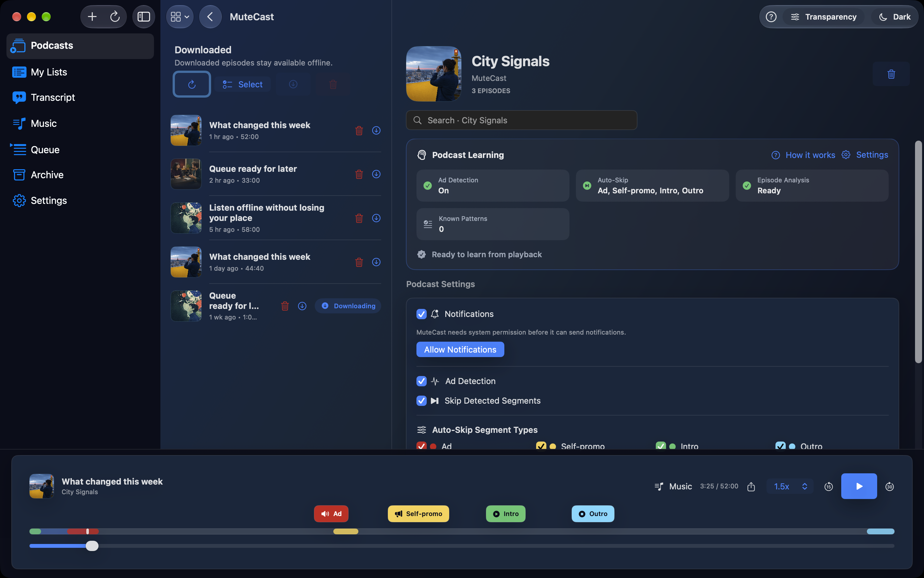Click the refresh icon beside the plus
Image resolution: width=924 pixels, height=578 pixels.
115,17
